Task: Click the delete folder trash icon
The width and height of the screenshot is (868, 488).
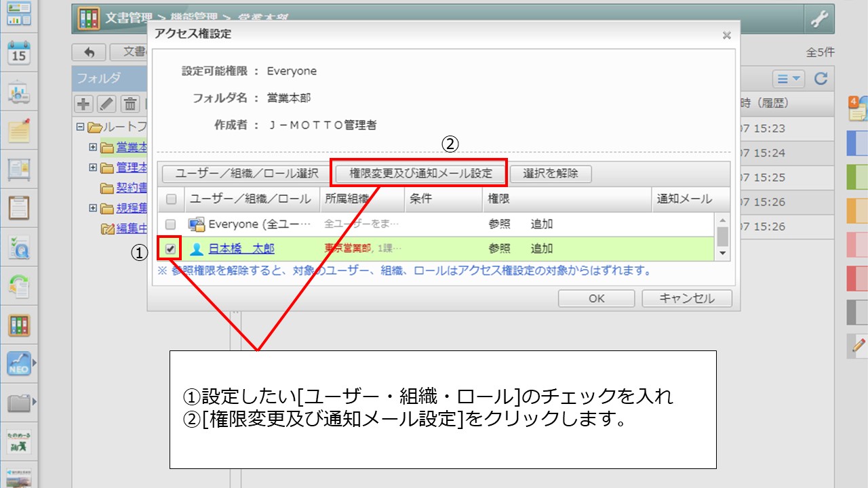Action: 130,104
